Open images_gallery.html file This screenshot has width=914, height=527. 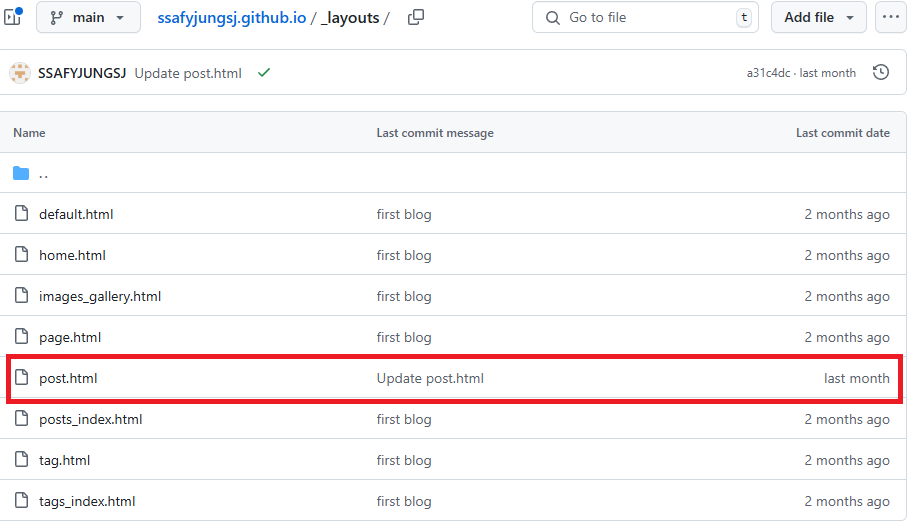(x=100, y=296)
